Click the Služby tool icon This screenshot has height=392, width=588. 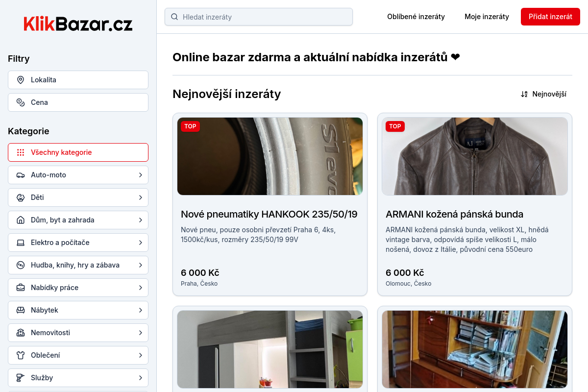(x=21, y=378)
